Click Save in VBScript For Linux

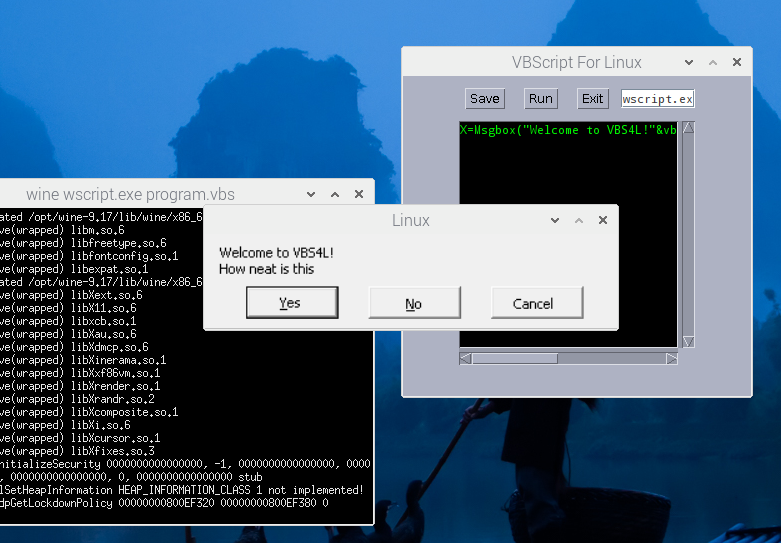point(485,99)
